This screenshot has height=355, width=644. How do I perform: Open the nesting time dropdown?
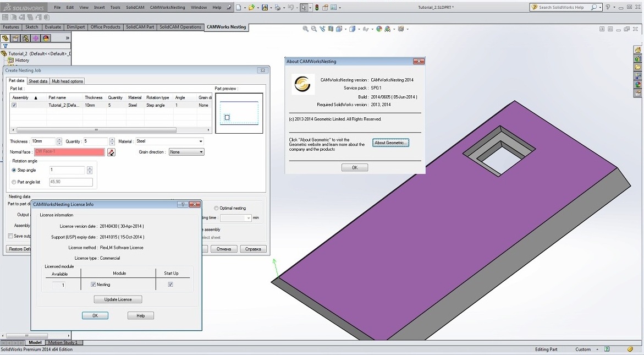(x=236, y=218)
